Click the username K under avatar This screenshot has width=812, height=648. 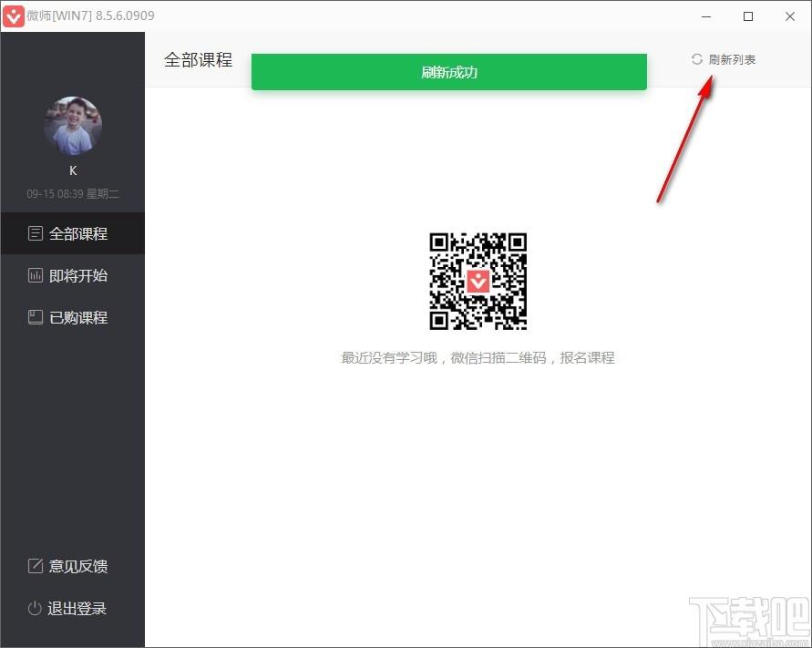tap(73, 170)
